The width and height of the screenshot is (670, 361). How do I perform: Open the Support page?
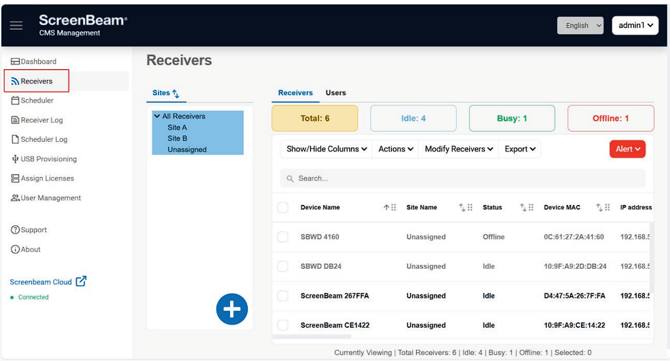29,230
